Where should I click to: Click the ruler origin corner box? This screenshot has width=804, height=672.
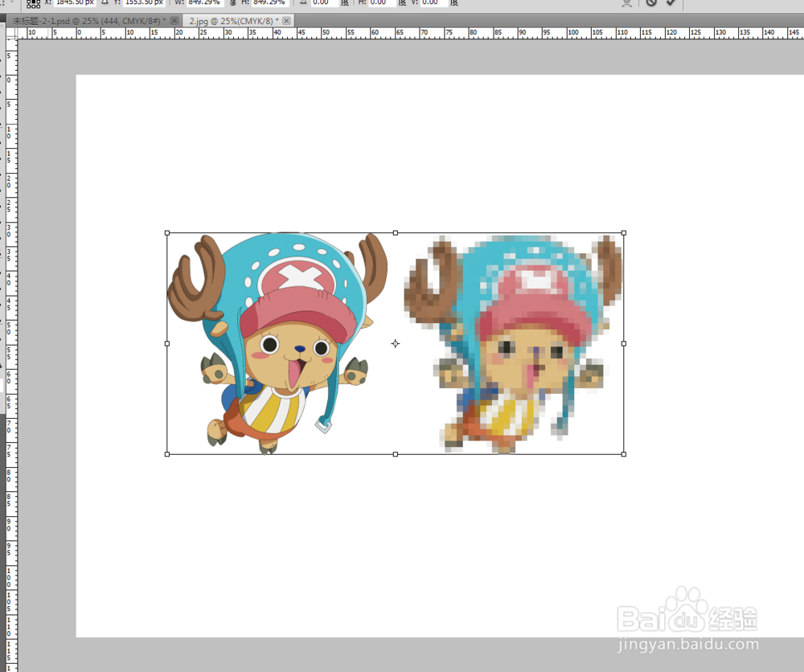tap(11, 33)
